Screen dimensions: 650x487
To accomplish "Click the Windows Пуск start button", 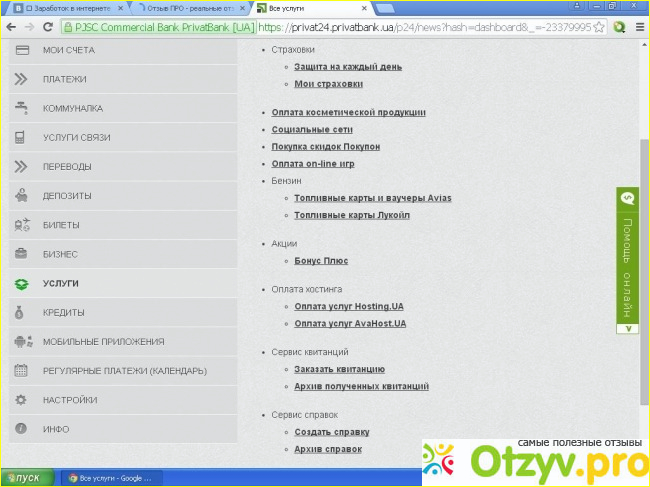I will tap(24, 478).
